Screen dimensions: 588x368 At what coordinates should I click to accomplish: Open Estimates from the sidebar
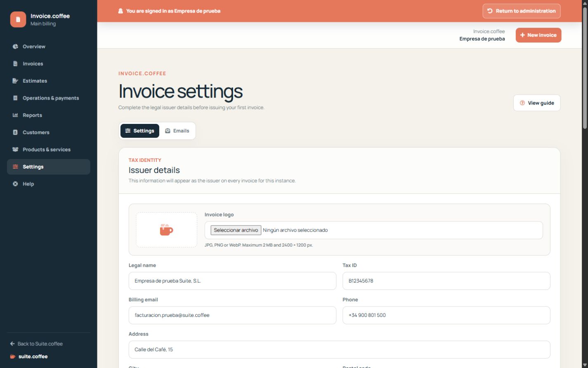click(x=49, y=81)
